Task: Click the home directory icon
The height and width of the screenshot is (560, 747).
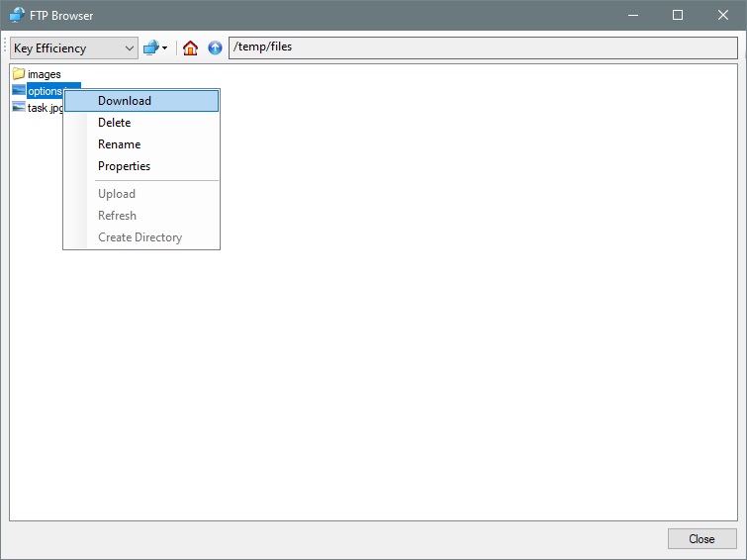Action: [x=190, y=47]
